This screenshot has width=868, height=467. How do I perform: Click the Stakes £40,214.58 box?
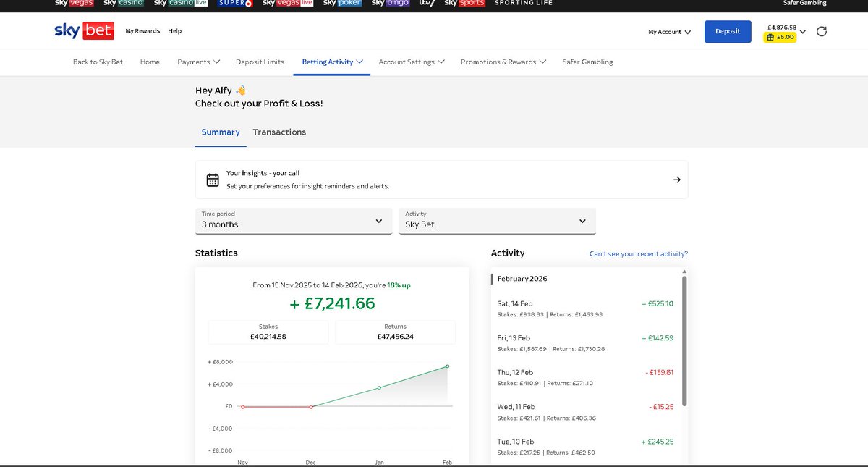point(268,332)
